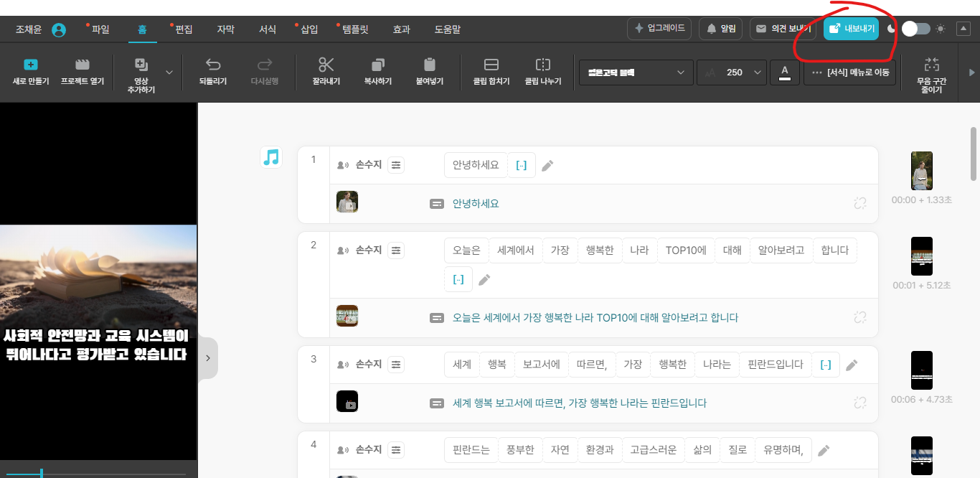The image size is (980, 478).
Task: Click the 새로 만들기 icon
Action: (31, 64)
